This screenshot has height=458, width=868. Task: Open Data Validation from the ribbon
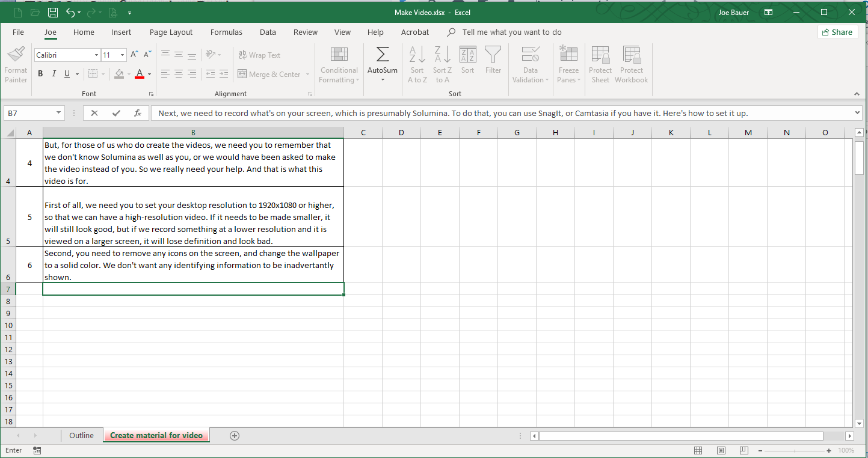point(531,65)
